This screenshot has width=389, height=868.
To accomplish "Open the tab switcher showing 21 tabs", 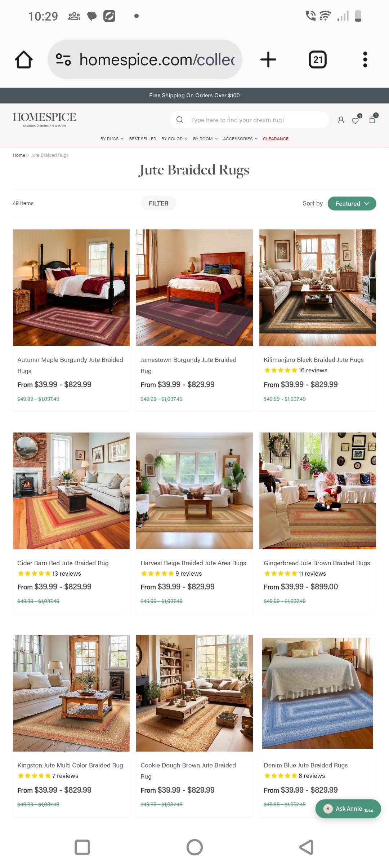I will (318, 59).
